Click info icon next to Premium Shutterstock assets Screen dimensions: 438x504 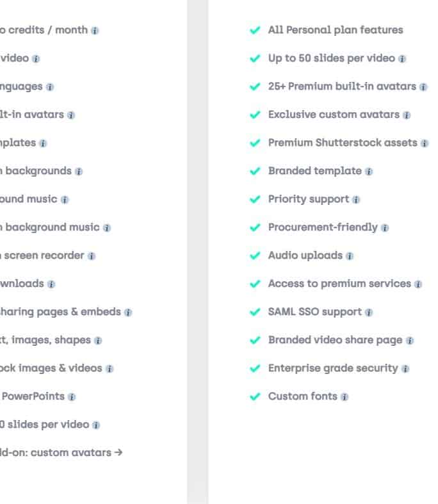(425, 143)
